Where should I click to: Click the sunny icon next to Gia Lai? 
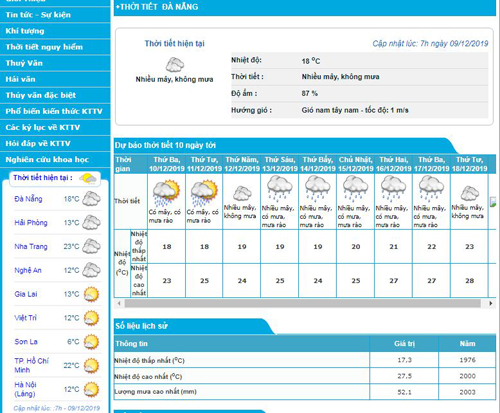pyautogui.click(x=91, y=294)
